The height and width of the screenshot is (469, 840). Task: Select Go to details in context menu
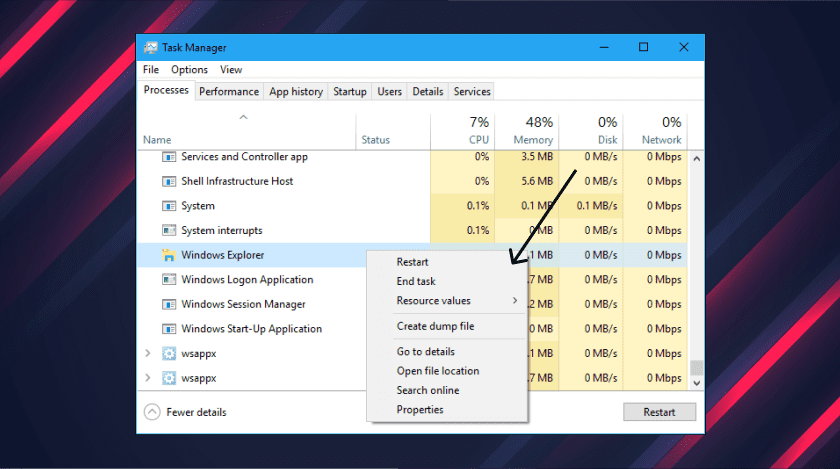(426, 352)
